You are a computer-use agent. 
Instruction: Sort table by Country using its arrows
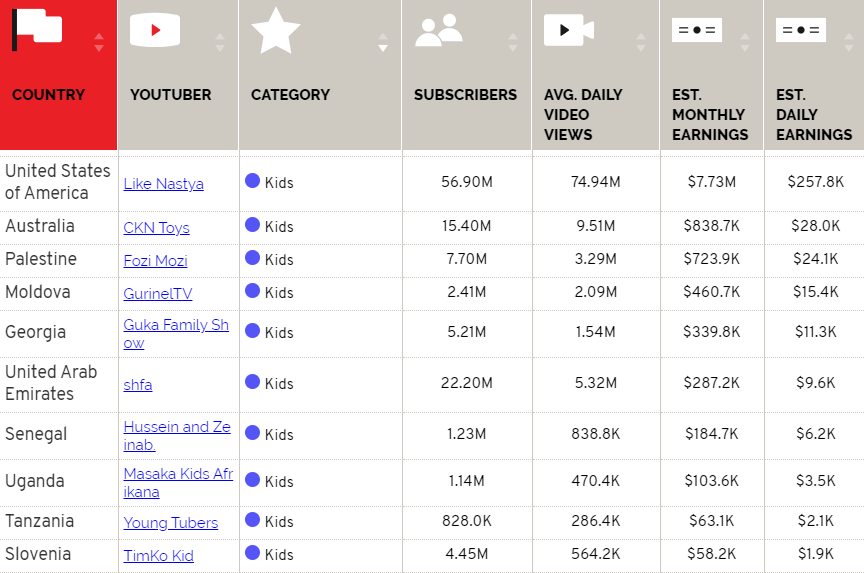tap(99, 42)
